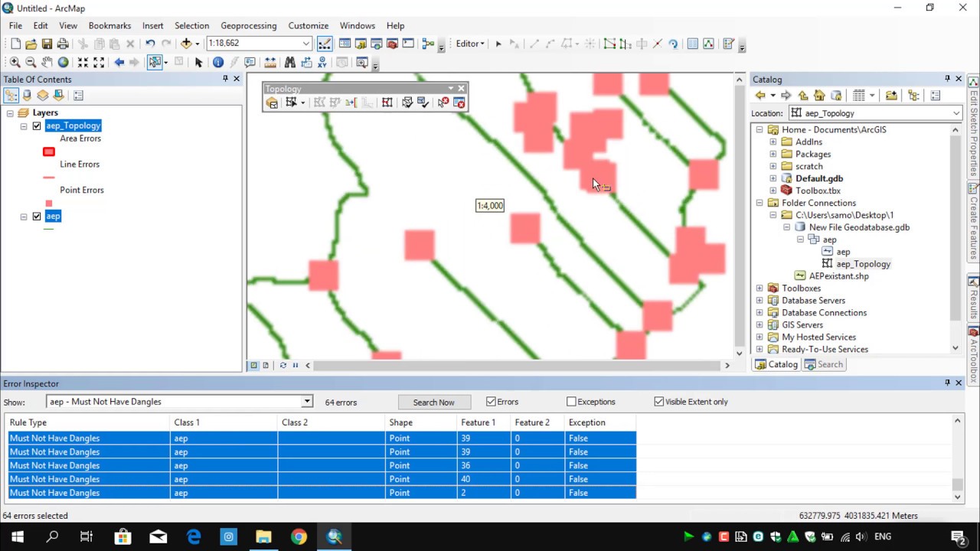This screenshot has width=980, height=551.
Task: Go back to previous extent arrow
Action: [x=119, y=62]
